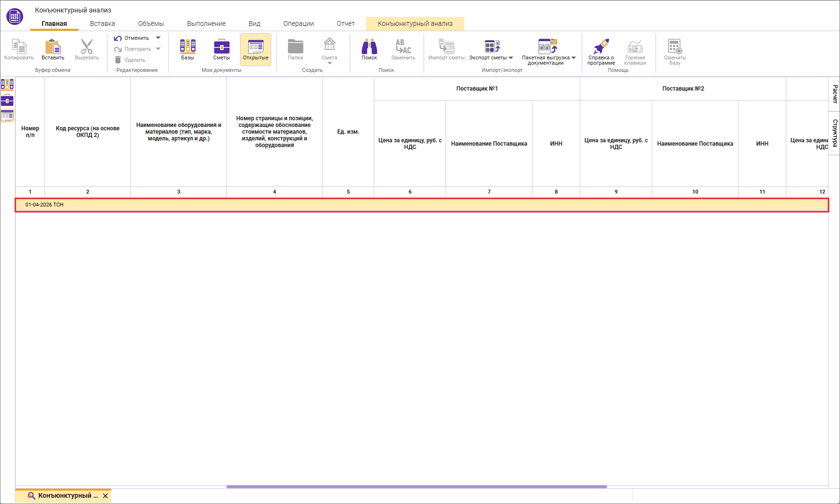The height and width of the screenshot is (504, 840).
Task: Select the 01-04-2026 ТСН row
Action: coord(422,205)
